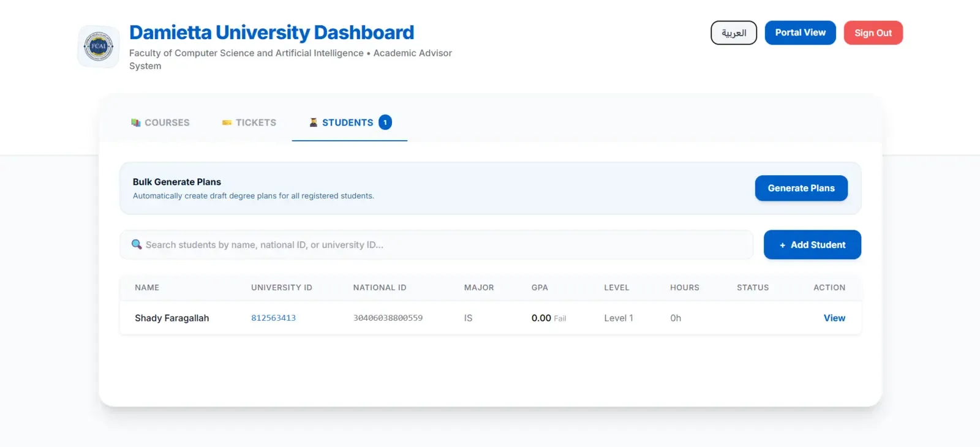
Task: Click the Action column header
Action: coord(829,288)
